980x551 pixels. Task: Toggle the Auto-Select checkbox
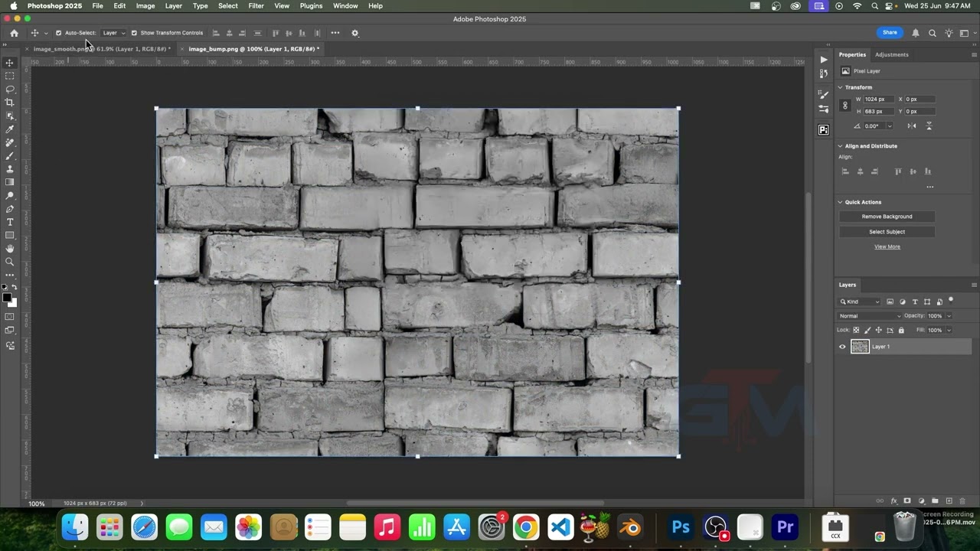coord(58,33)
